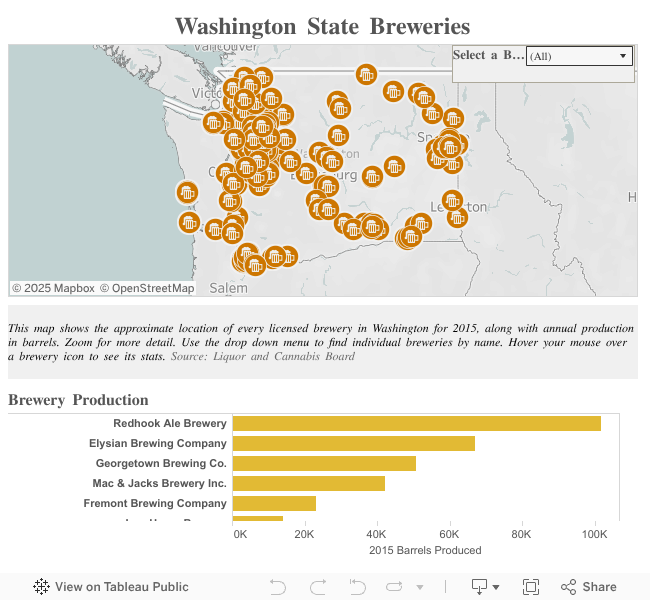The image size is (650, 600).
Task: Click the northernmost brewery marker on map
Action: tap(367, 74)
